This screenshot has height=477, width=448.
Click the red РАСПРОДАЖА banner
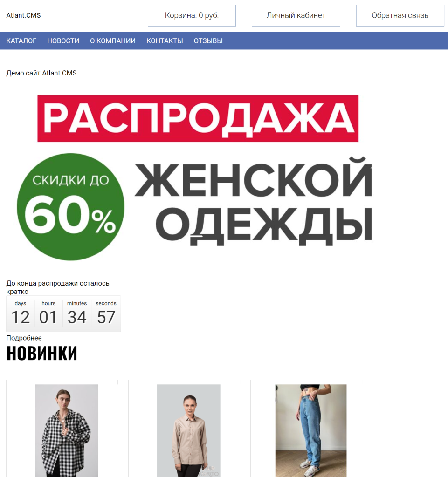(198, 118)
